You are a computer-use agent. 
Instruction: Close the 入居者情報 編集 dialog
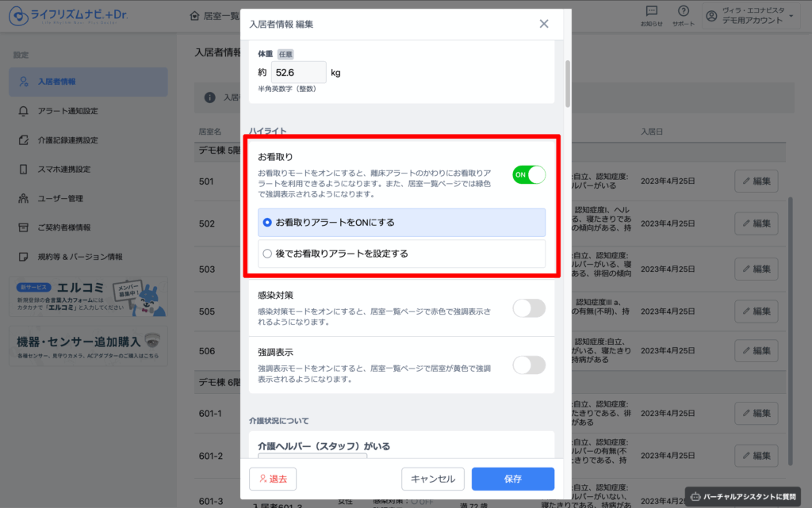tap(544, 24)
